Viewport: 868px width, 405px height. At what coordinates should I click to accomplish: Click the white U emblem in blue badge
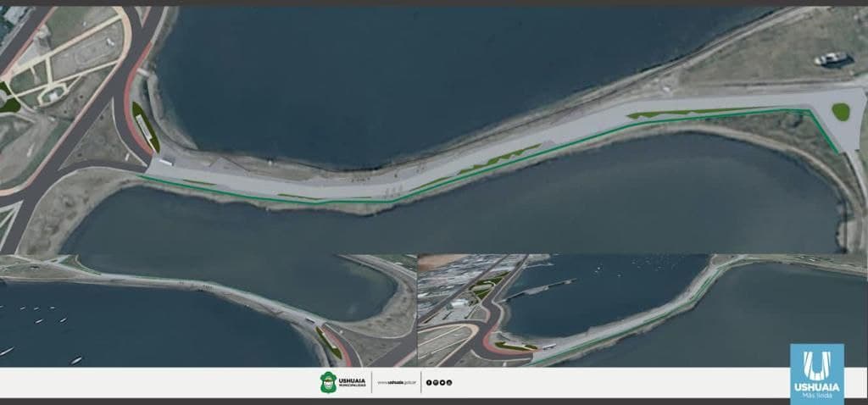point(816,363)
